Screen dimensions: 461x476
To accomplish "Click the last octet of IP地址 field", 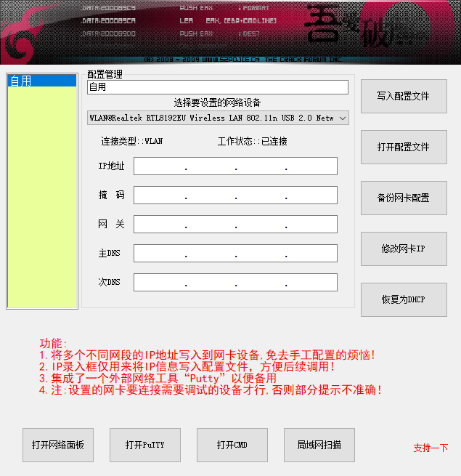I will pyautogui.click(x=311, y=166).
